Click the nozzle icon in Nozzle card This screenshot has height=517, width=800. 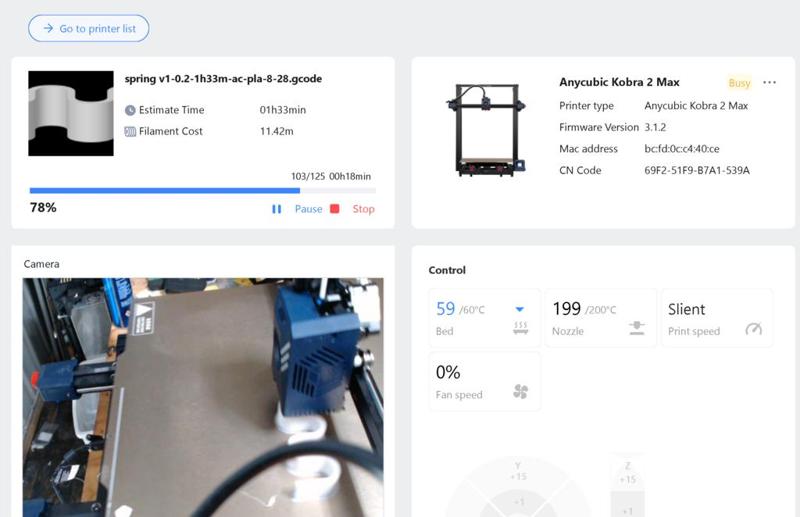pos(636,328)
